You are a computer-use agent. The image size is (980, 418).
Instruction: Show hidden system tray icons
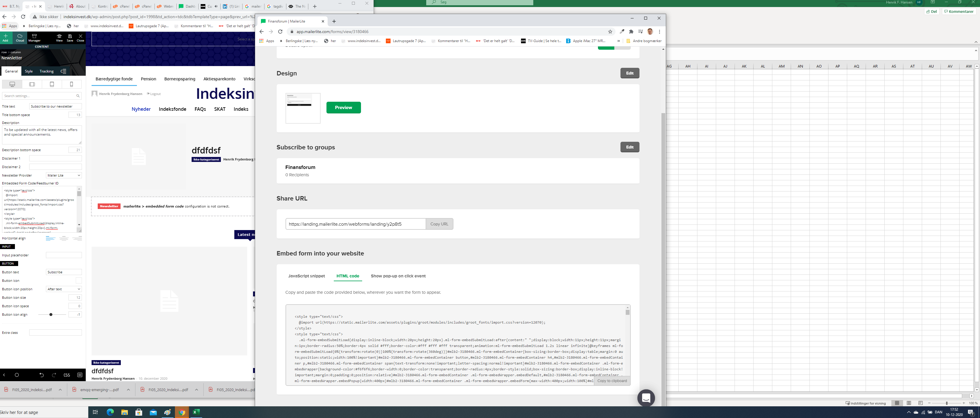tap(909, 412)
